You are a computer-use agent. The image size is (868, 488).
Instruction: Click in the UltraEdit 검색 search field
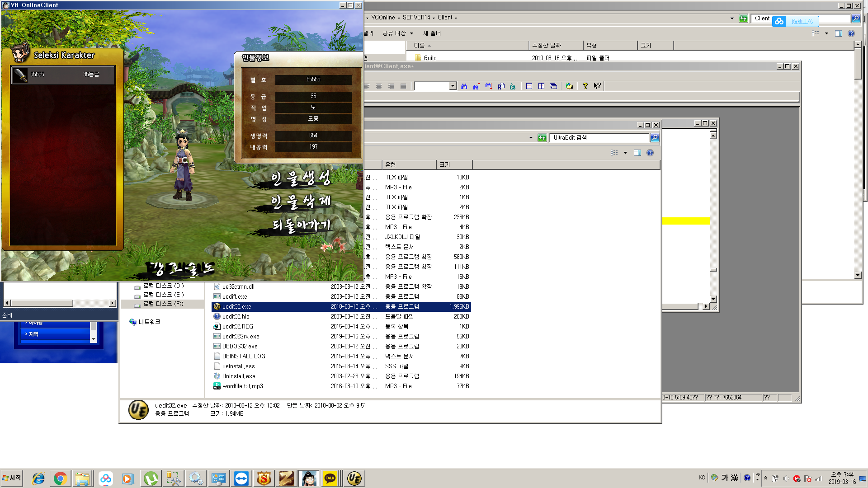pyautogui.click(x=599, y=137)
